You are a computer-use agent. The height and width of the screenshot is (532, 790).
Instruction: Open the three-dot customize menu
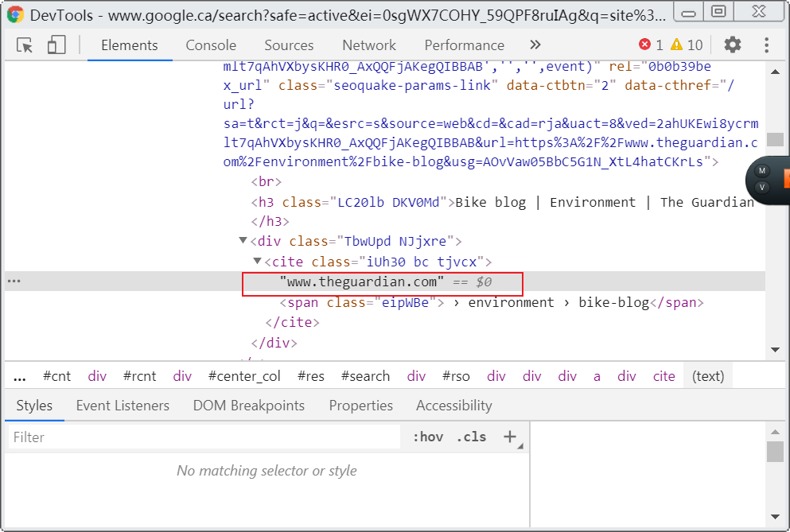(x=766, y=45)
